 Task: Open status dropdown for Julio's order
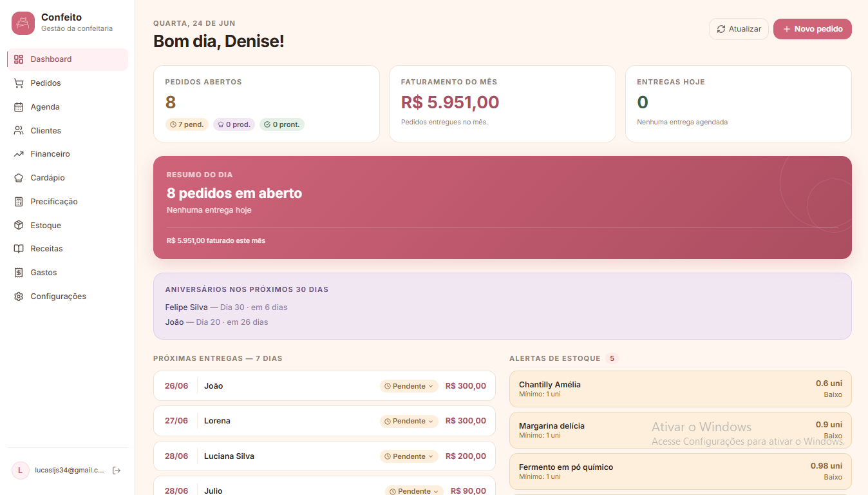[x=415, y=491]
